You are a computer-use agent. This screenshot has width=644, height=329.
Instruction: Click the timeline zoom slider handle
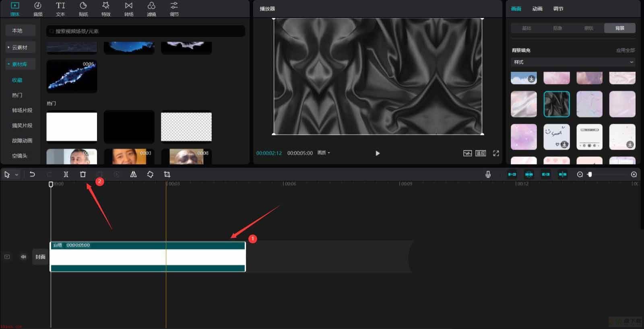pos(590,174)
